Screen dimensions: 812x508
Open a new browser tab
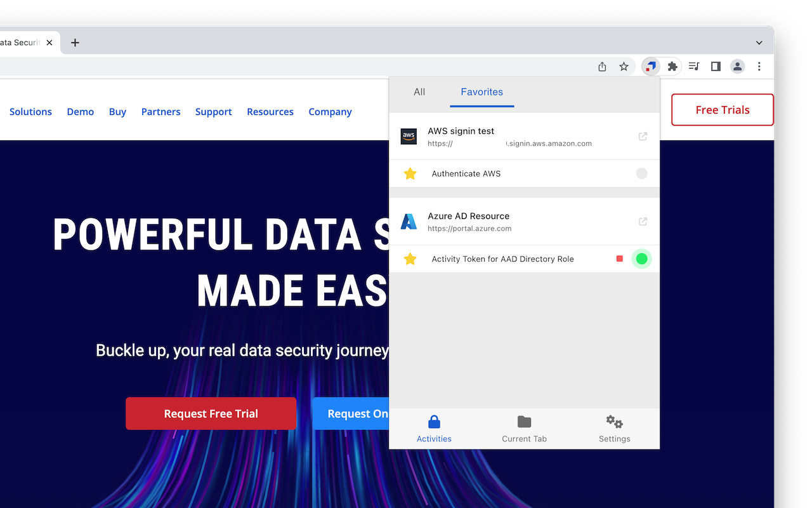[x=75, y=43]
